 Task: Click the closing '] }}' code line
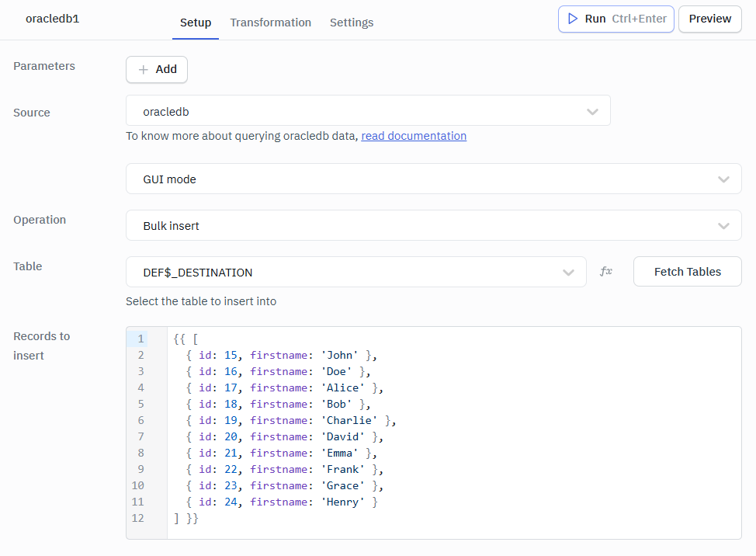click(186, 519)
